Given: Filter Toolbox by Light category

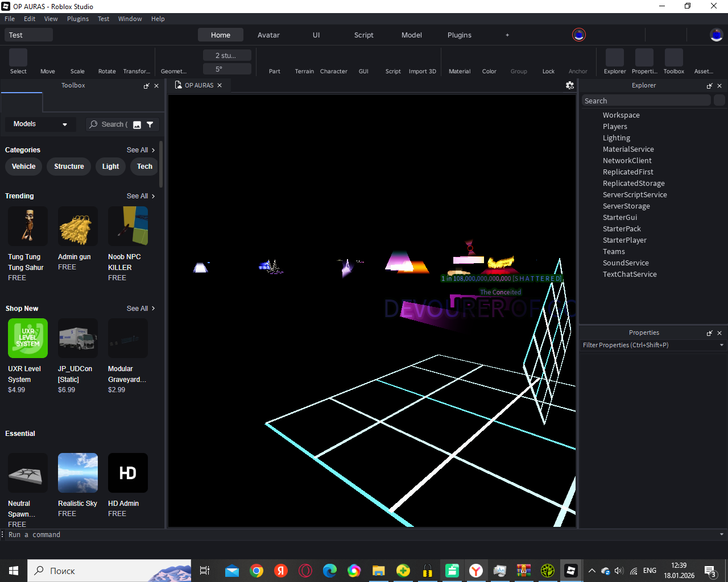Looking at the screenshot, I should (x=111, y=167).
